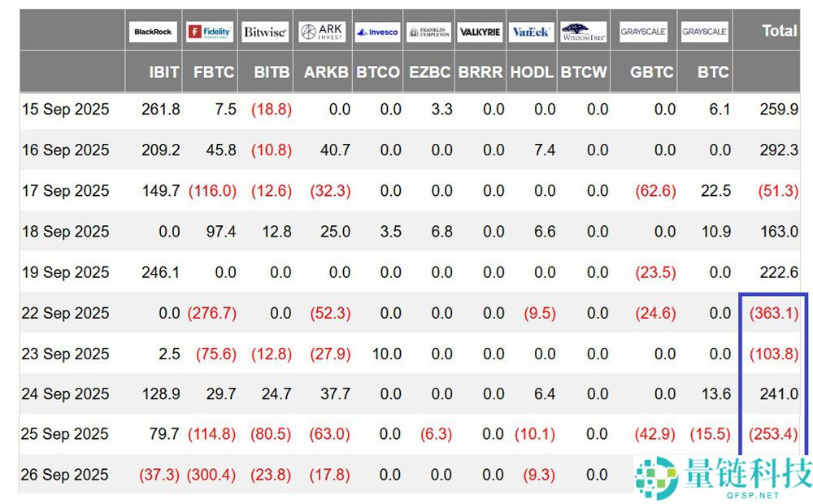Click the Invesco logo
The height and width of the screenshot is (504, 813).
(377, 32)
